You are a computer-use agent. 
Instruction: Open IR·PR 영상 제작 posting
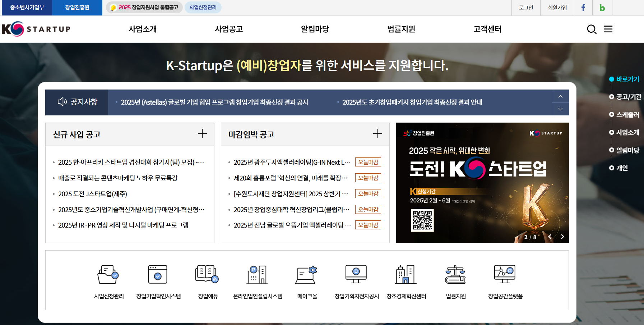(123, 225)
